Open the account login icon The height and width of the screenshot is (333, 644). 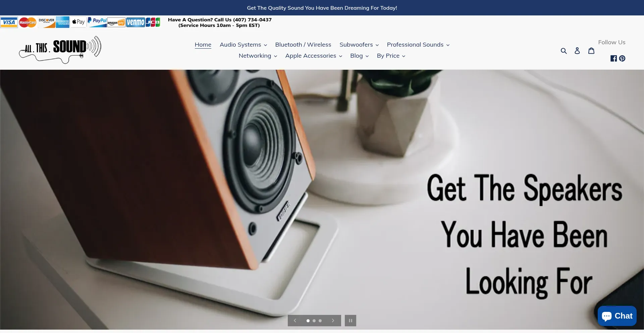[x=577, y=50]
